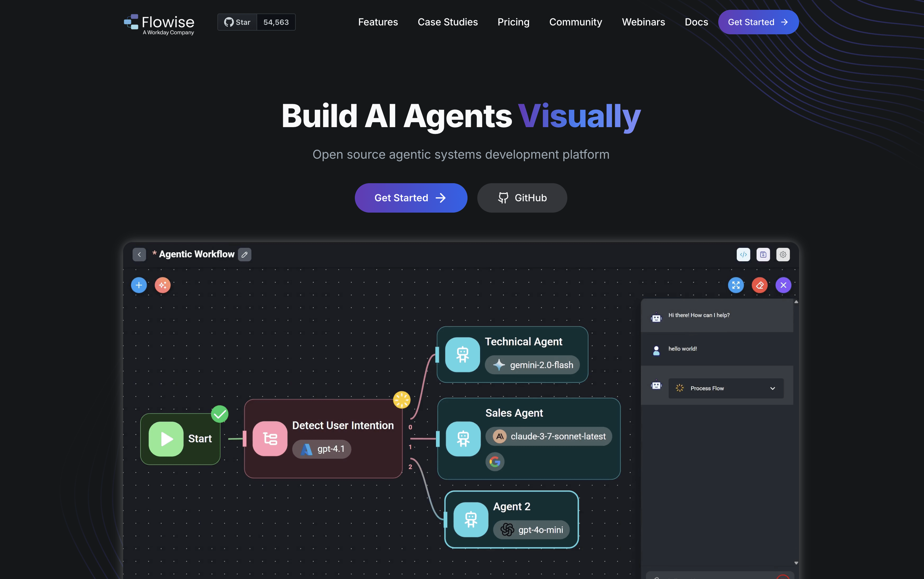This screenshot has height=579, width=924.
Task: Select the Agent 2 robot icon
Action: pyautogui.click(x=471, y=520)
